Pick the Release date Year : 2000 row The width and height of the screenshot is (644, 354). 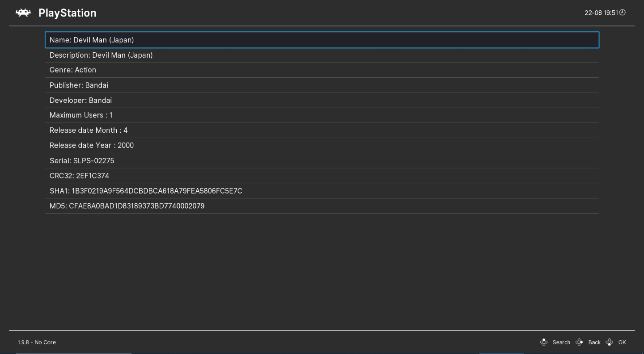point(322,146)
